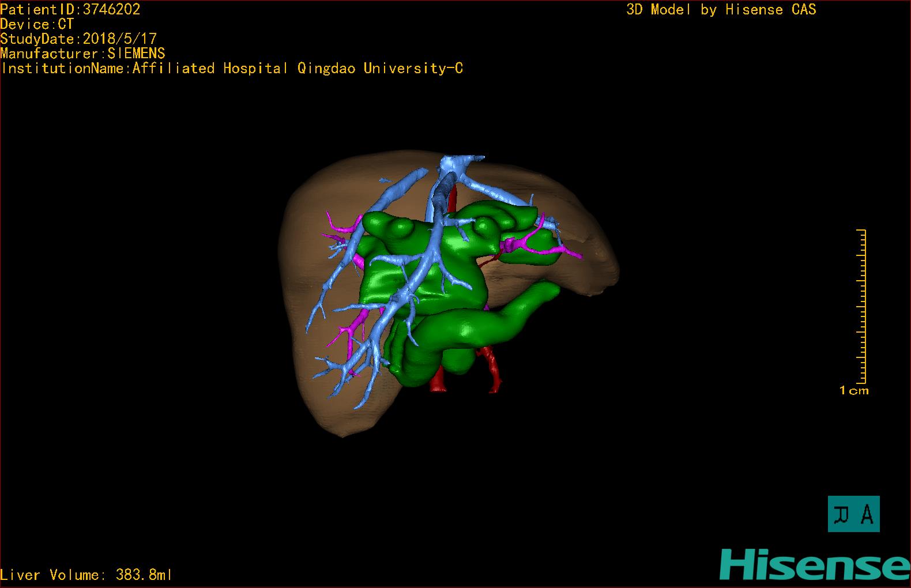Screen dimensions: 911x588
Task: Click the 1cm scale label
Action: point(854,391)
